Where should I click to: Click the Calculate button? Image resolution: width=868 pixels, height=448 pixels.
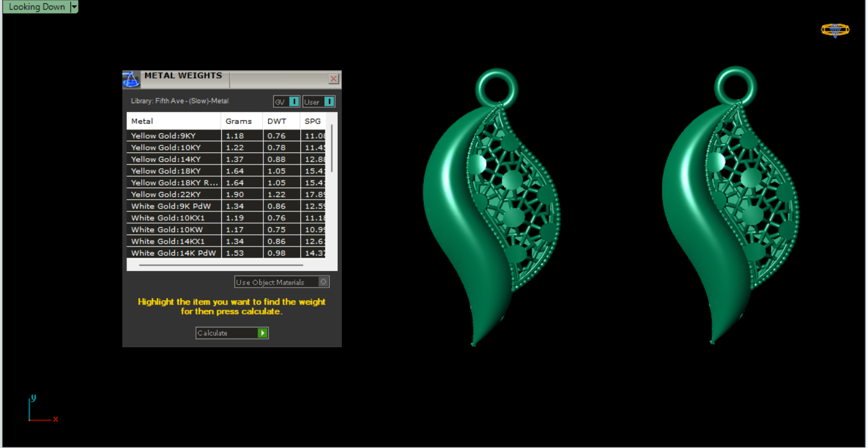pos(232,333)
